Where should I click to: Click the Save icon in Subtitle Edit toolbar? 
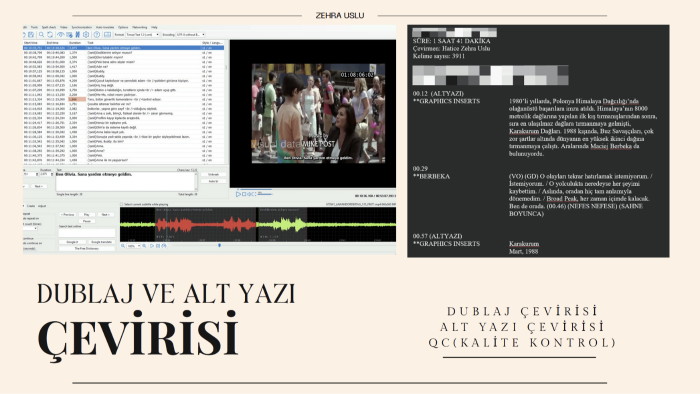31,34
